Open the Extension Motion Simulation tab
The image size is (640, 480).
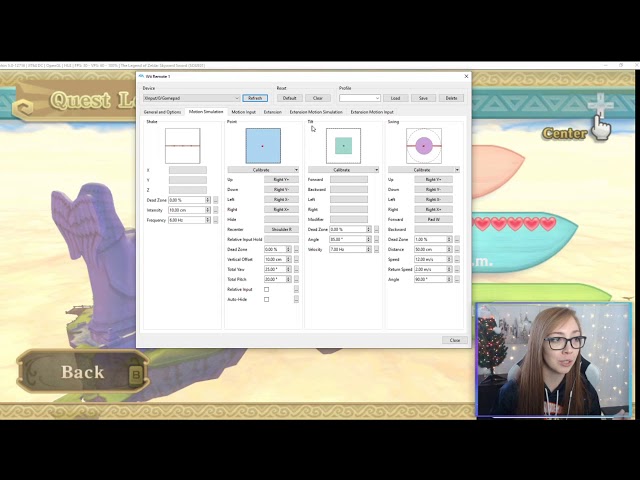(316, 112)
